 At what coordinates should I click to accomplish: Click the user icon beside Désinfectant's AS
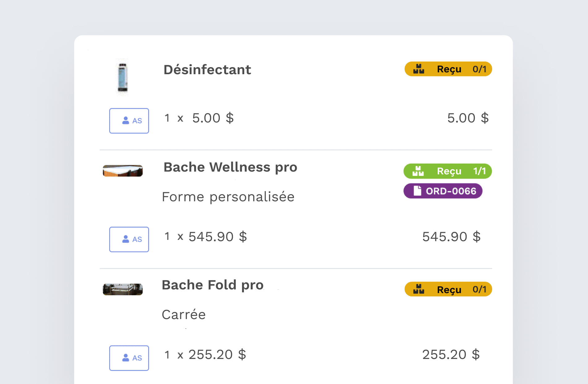click(x=126, y=121)
